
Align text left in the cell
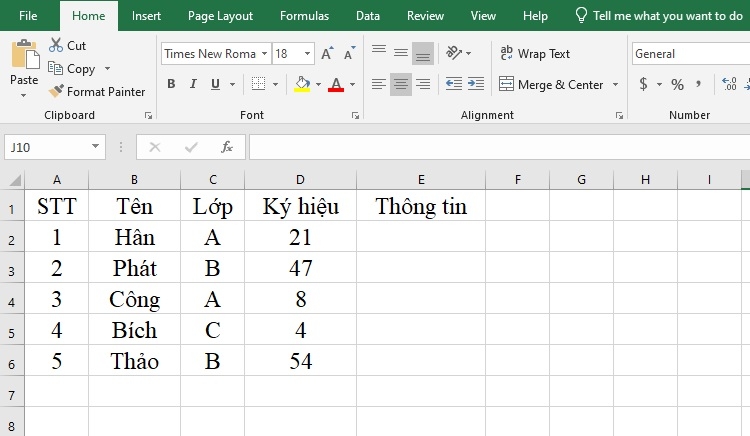pos(379,84)
